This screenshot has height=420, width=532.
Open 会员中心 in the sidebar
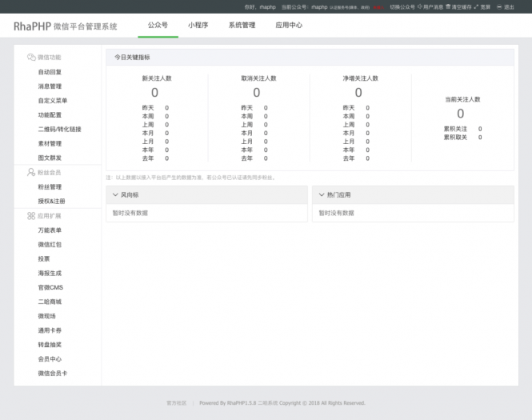pos(50,359)
